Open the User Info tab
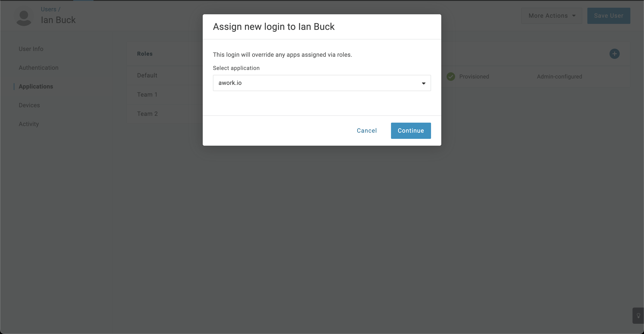 pyautogui.click(x=31, y=49)
